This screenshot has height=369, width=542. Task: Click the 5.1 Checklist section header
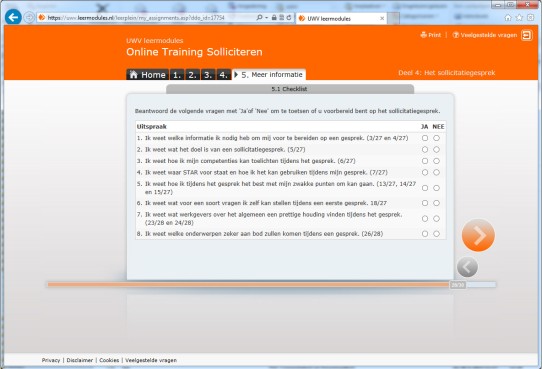pos(290,89)
